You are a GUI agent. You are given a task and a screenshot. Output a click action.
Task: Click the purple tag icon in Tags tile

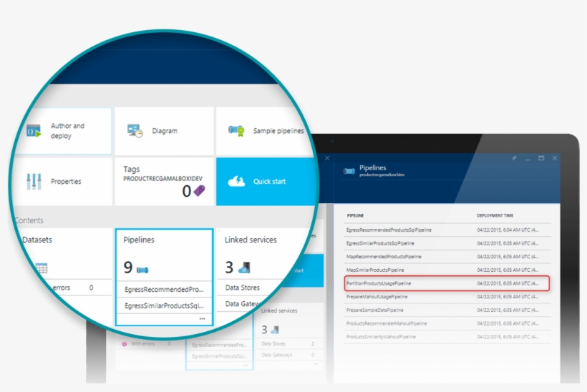[x=199, y=191]
